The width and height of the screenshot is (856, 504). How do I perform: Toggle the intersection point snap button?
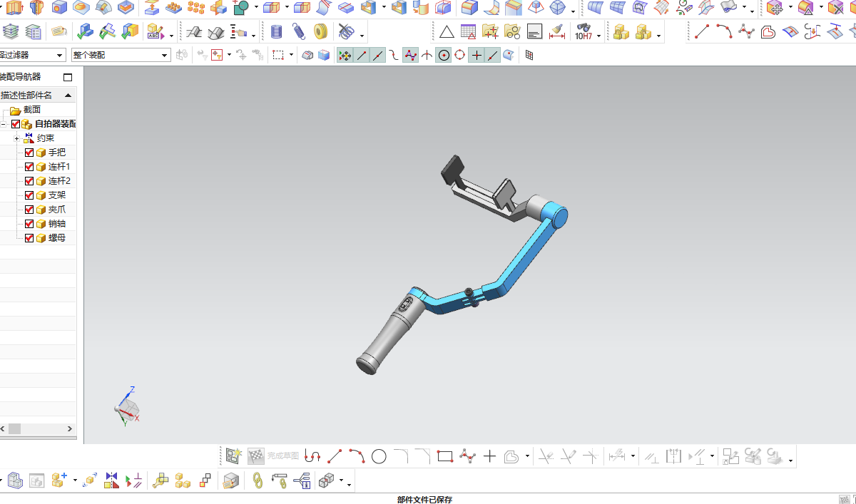point(427,55)
